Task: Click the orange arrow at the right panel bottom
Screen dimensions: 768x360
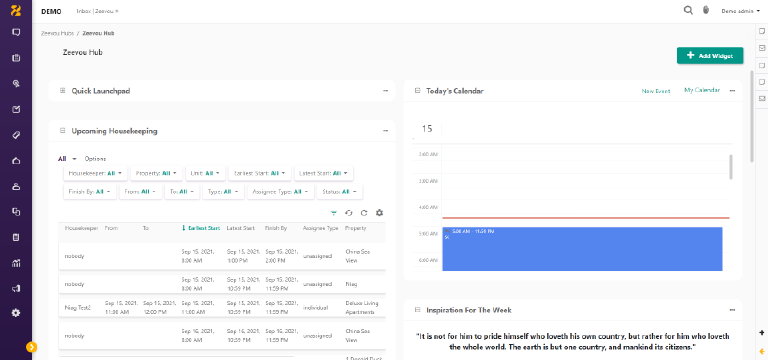Action: (x=762, y=351)
